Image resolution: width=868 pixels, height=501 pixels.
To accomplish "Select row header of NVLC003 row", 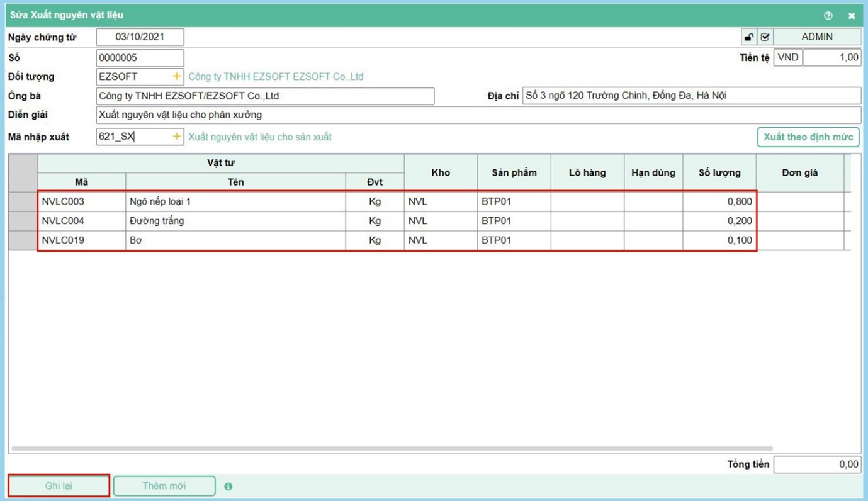I will pyautogui.click(x=23, y=202).
